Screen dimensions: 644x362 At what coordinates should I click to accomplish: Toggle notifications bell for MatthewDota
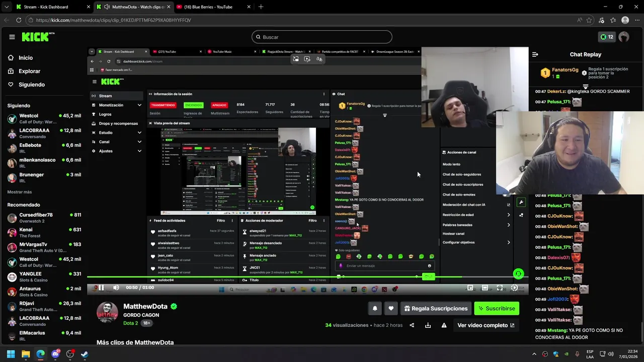coord(375,309)
